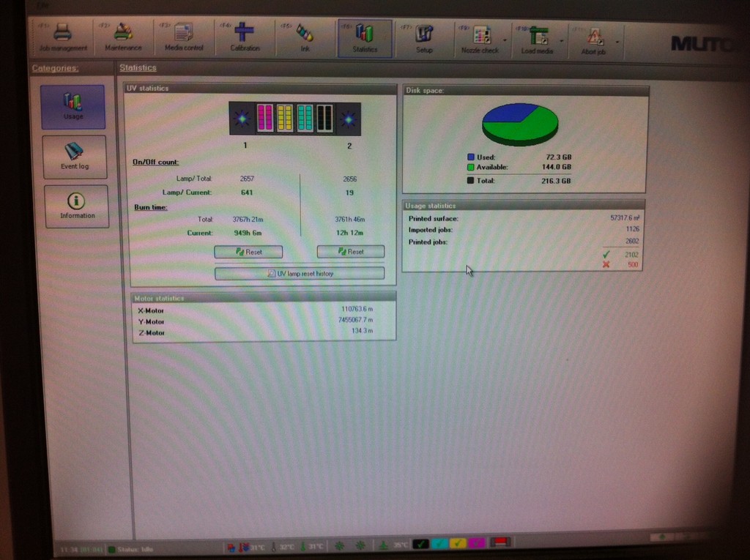Viewport: 750px width, 560px height.
Task: Click the magenta ink status swatch
Action: click(x=476, y=542)
